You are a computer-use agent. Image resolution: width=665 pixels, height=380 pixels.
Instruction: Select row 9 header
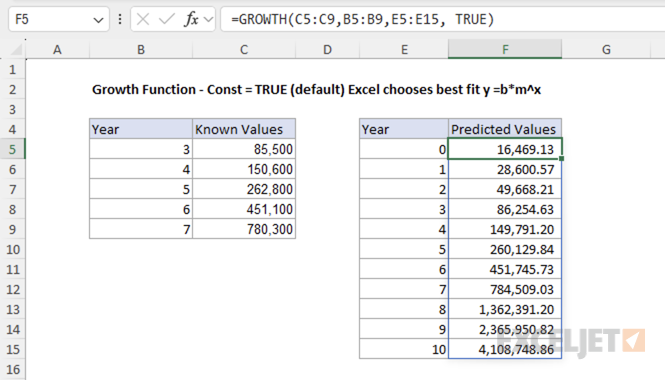(x=12, y=229)
